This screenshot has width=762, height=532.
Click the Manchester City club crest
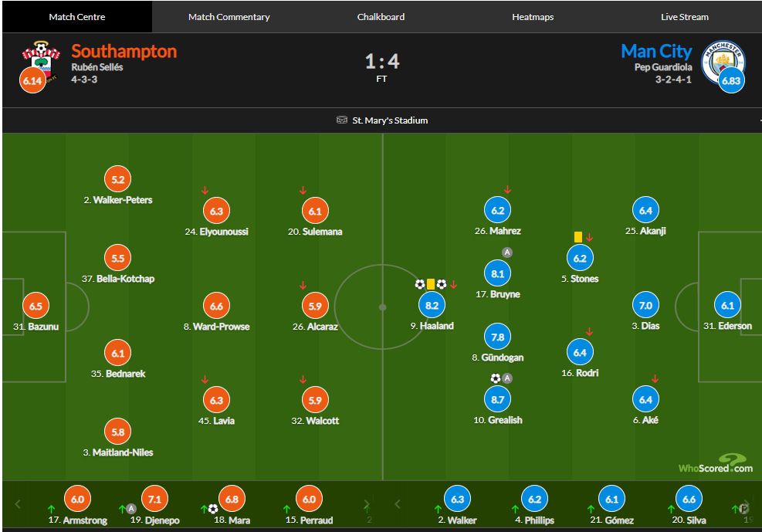tap(723, 59)
